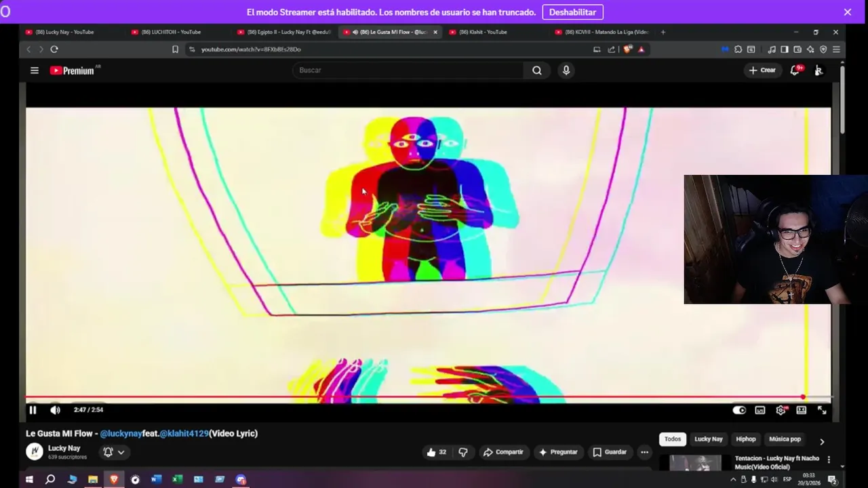Open Brave Rewards triangle icon
This screenshot has height=488, width=868.
pyautogui.click(x=641, y=49)
